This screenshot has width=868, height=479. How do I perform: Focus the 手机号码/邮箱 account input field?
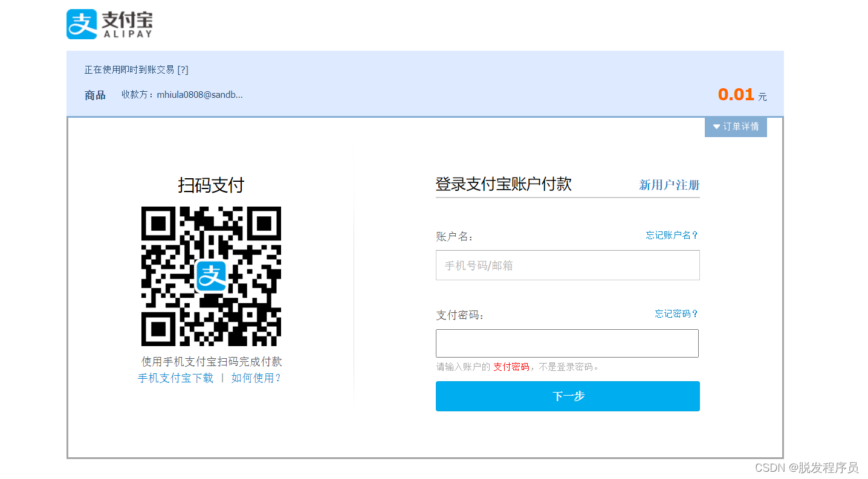tap(567, 265)
